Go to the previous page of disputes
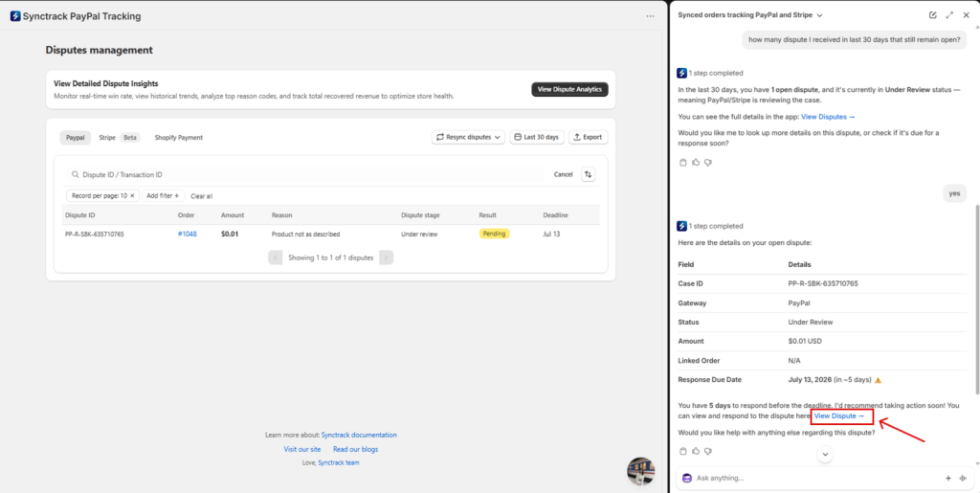The height and width of the screenshot is (493, 980). click(275, 258)
